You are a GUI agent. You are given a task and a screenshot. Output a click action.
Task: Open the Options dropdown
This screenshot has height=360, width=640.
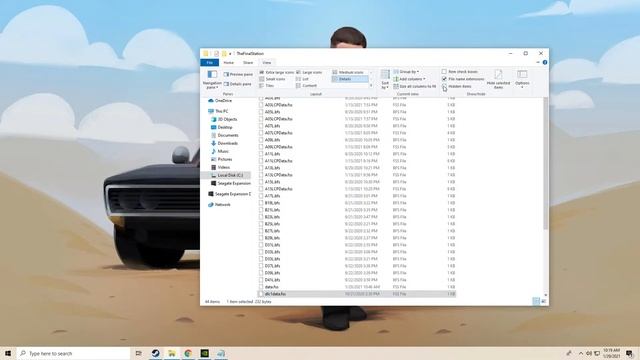point(522,79)
